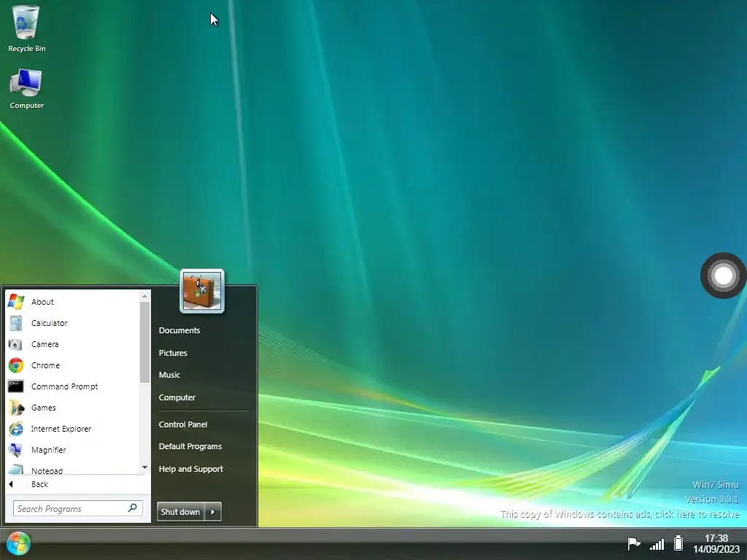This screenshot has height=560, width=747.
Task: Click the Internet Explorer icon
Action: pos(16,429)
